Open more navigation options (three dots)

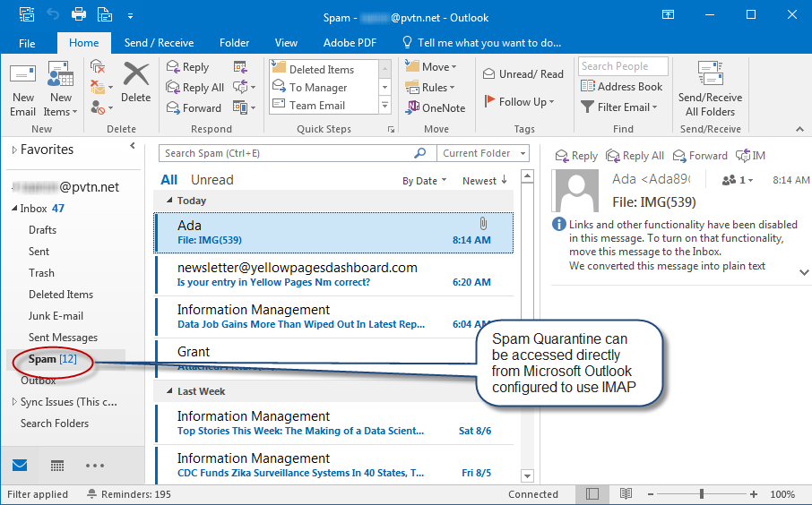[x=95, y=466]
